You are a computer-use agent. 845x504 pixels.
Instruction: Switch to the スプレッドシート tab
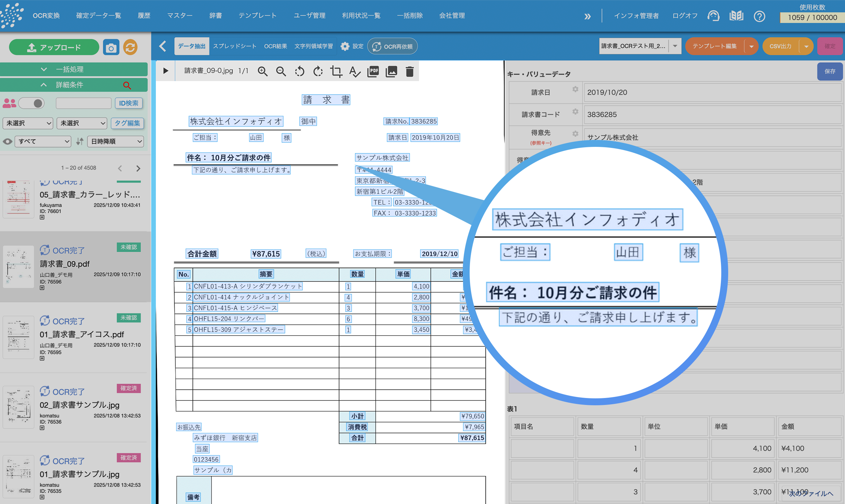pos(235,46)
